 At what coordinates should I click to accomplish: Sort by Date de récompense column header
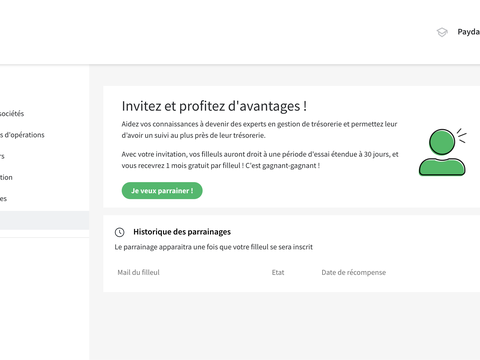(x=354, y=272)
